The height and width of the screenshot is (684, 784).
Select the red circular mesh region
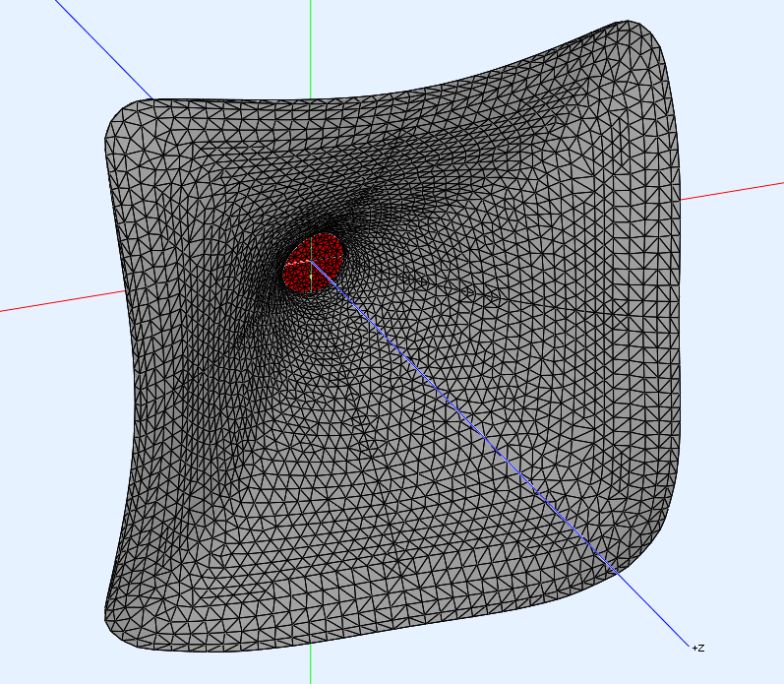[x=313, y=263]
